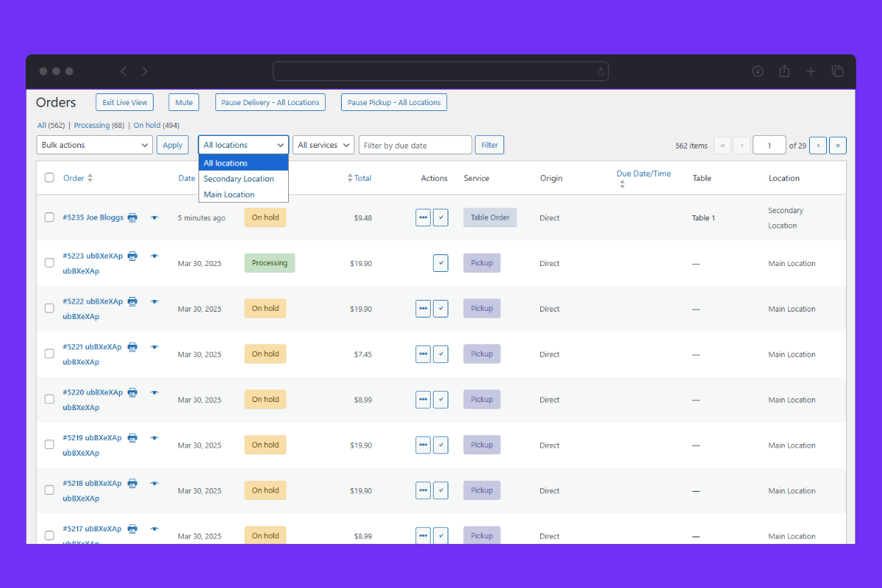Mark order #5221 complete with checkmark
This screenshot has height=588, width=882.
tap(440, 354)
